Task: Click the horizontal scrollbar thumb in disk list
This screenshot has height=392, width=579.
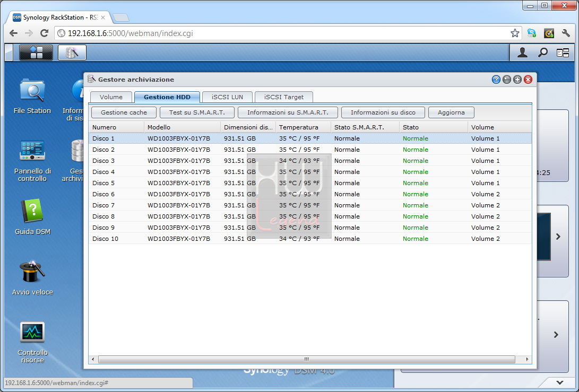Action: click(307, 359)
